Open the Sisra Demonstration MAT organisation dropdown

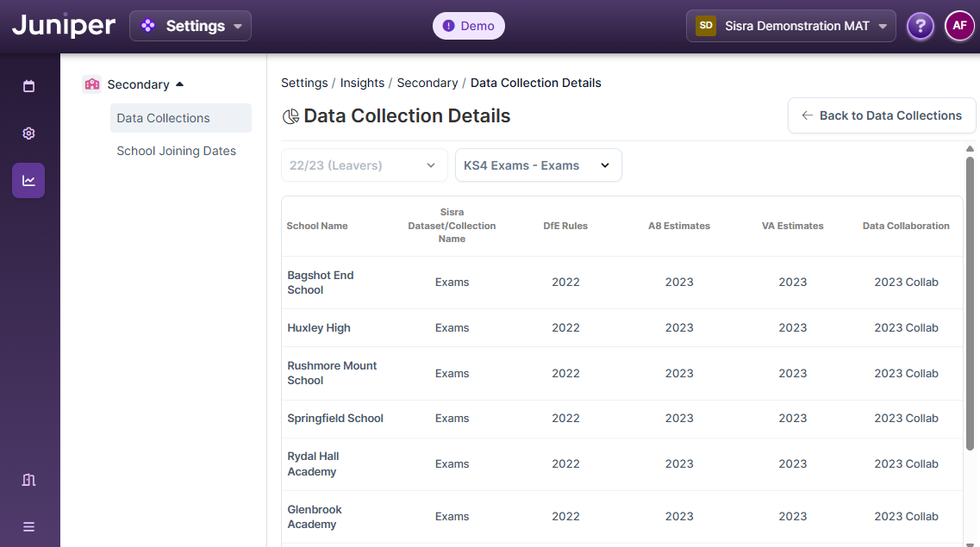pos(790,26)
